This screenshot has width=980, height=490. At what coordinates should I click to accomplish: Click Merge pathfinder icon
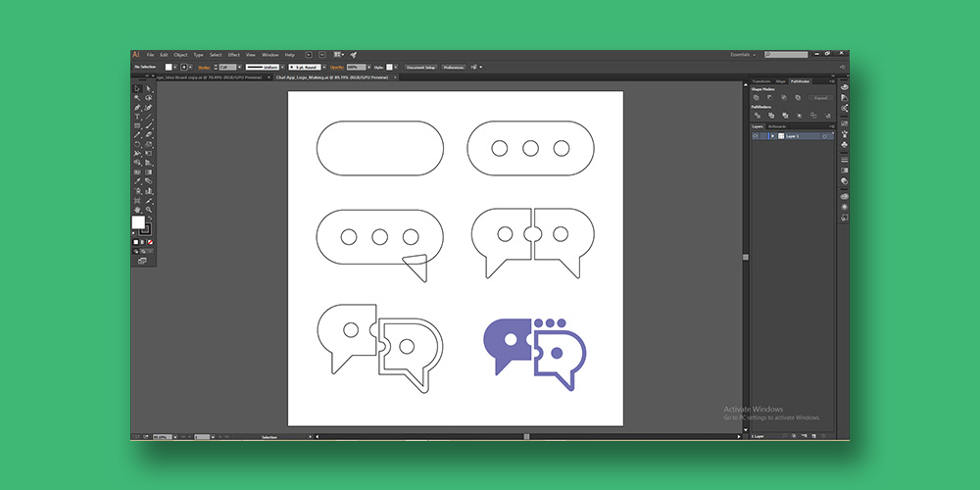click(x=786, y=116)
